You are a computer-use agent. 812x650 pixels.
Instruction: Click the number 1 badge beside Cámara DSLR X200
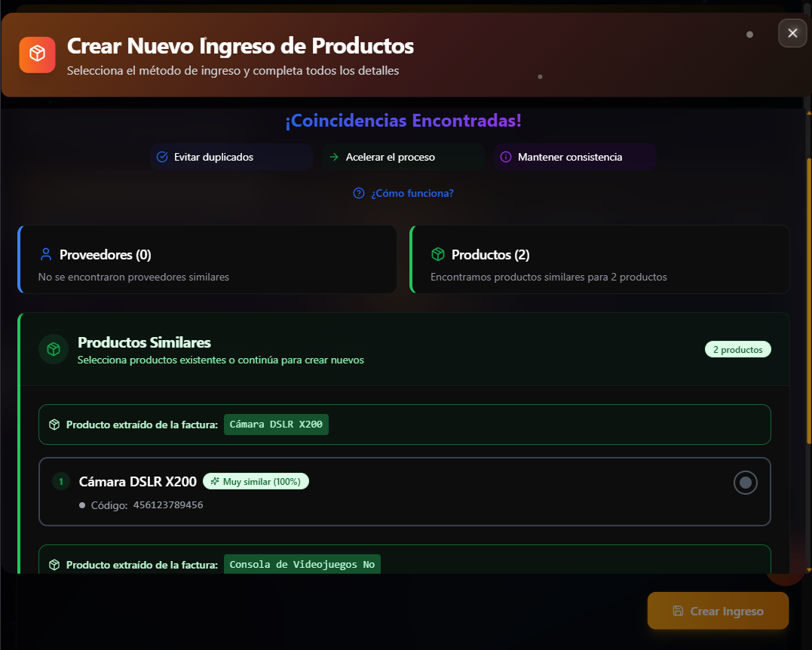pos(61,481)
